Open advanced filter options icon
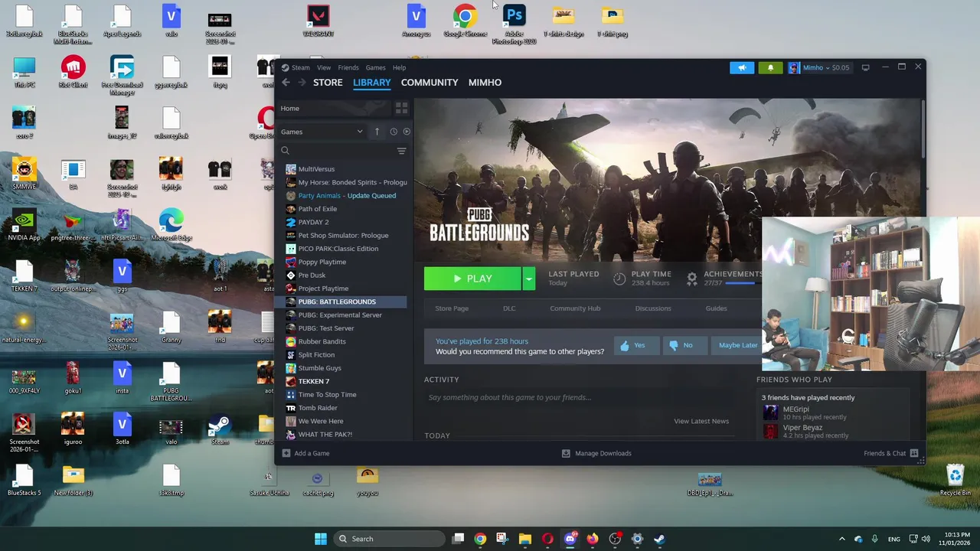The height and width of the screenshot is (551, 980). [401, 151]
